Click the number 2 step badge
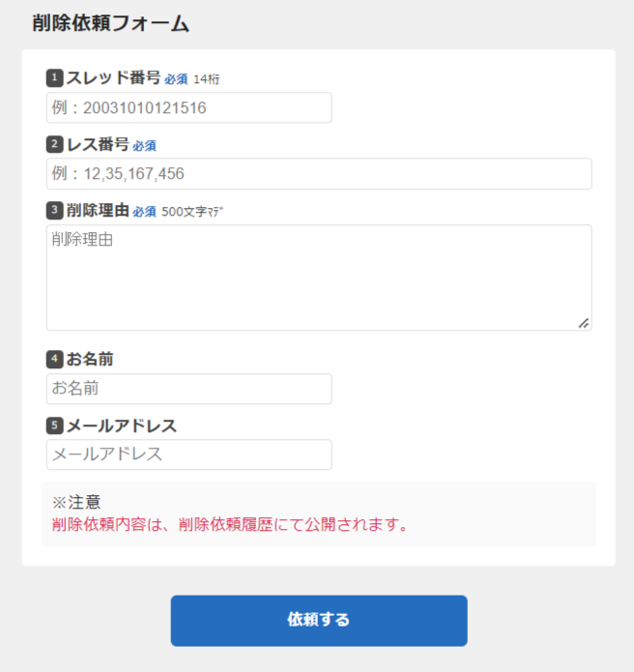The image size is (634, 672). [x=54, y=145]
